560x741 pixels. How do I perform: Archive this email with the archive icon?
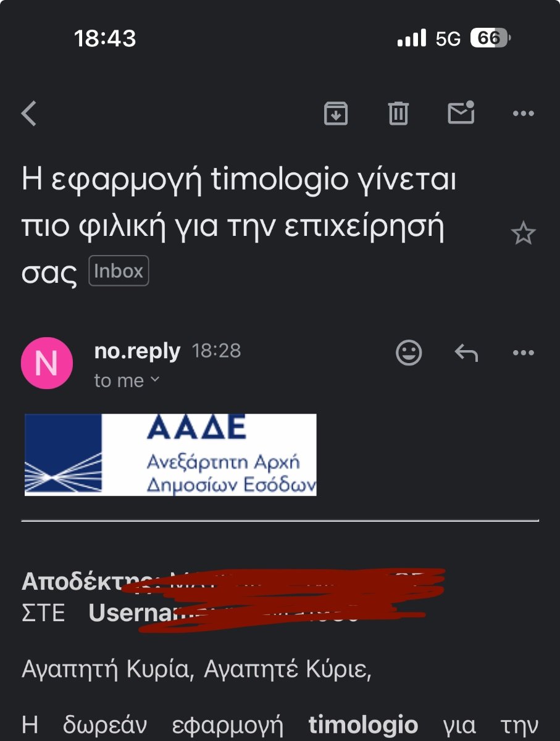[x=336, y=114]
